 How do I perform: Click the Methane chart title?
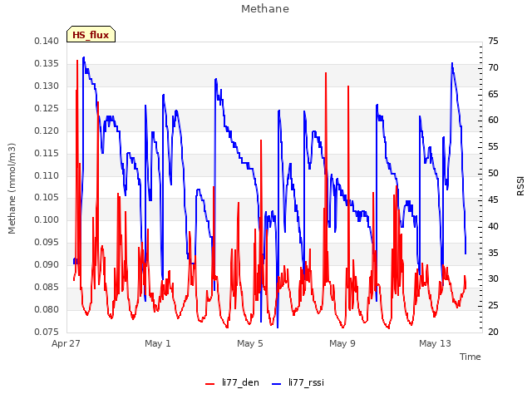[x=265, y=9]
